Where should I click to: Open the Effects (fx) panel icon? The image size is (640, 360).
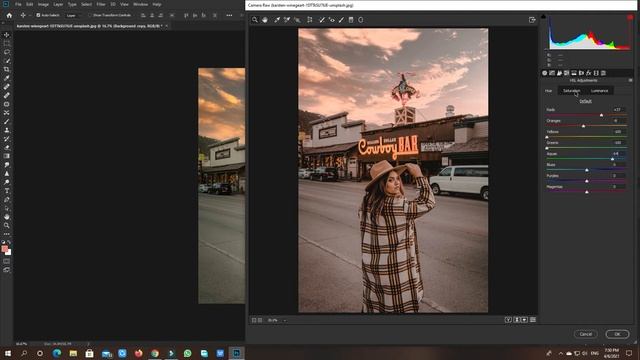point(589,73)
